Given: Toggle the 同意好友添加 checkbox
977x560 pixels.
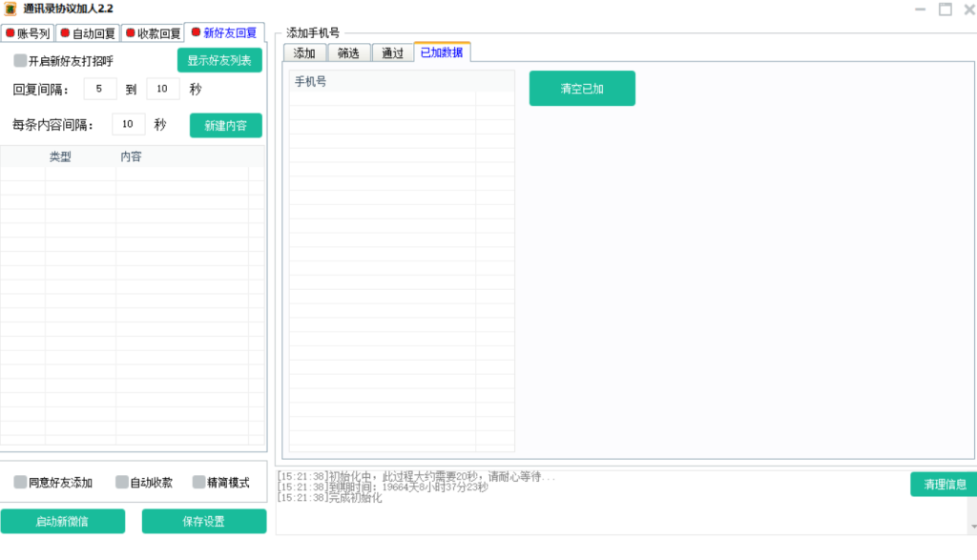Looking at the screenshot, I should click(21, 483).
